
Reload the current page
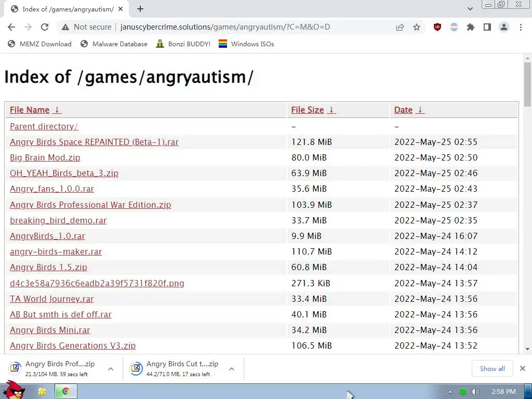pos(45,27)
